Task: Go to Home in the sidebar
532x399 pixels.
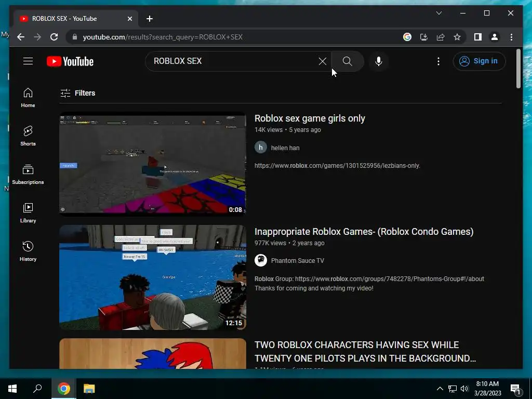Action: click(28, 98)
